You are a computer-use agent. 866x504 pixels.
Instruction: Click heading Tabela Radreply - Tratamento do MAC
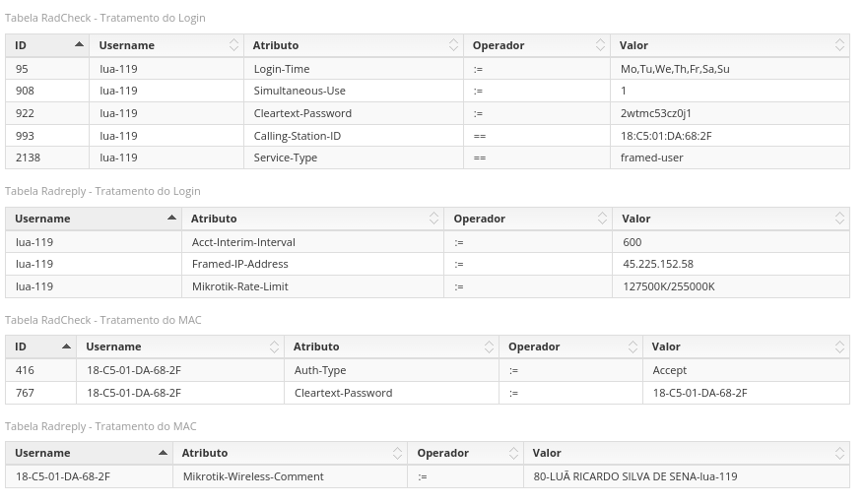tap(100, 426)
